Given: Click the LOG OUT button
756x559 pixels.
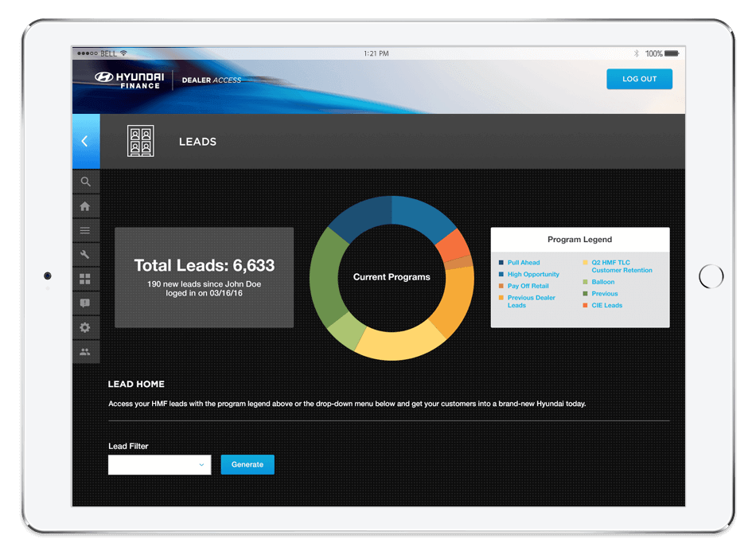Looking at the screenshot, I should (x=639, y=79).
